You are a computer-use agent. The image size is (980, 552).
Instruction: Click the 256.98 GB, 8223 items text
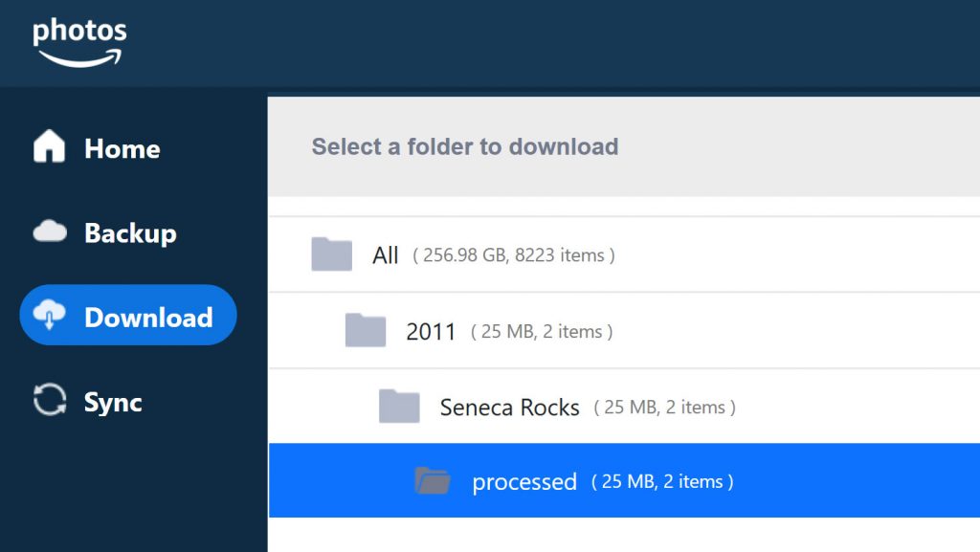[x=514, y=255]
